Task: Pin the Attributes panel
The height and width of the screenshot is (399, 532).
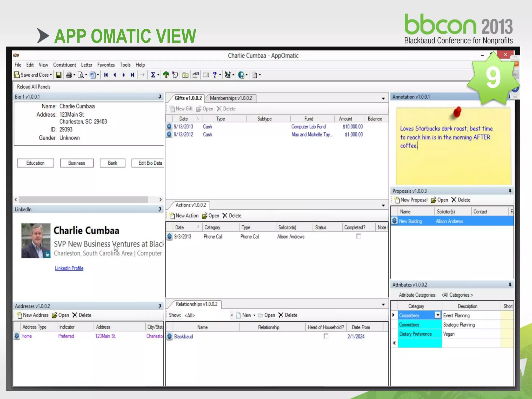Action: pyautogui.click(x=510, y=285)
